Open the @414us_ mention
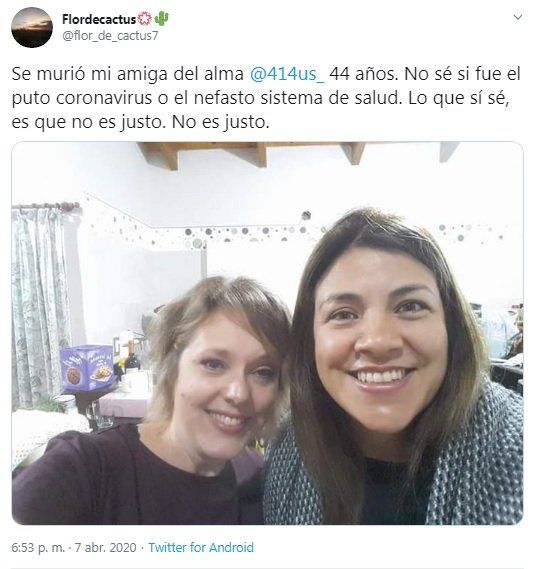This screenshot has height=569, width=533. tap(287, 74)
